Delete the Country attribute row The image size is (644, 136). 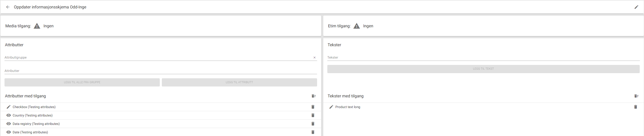click(313, 115)
